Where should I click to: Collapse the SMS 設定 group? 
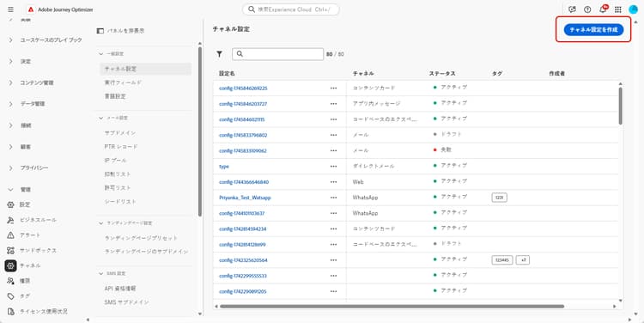click(x=101, y=273)
